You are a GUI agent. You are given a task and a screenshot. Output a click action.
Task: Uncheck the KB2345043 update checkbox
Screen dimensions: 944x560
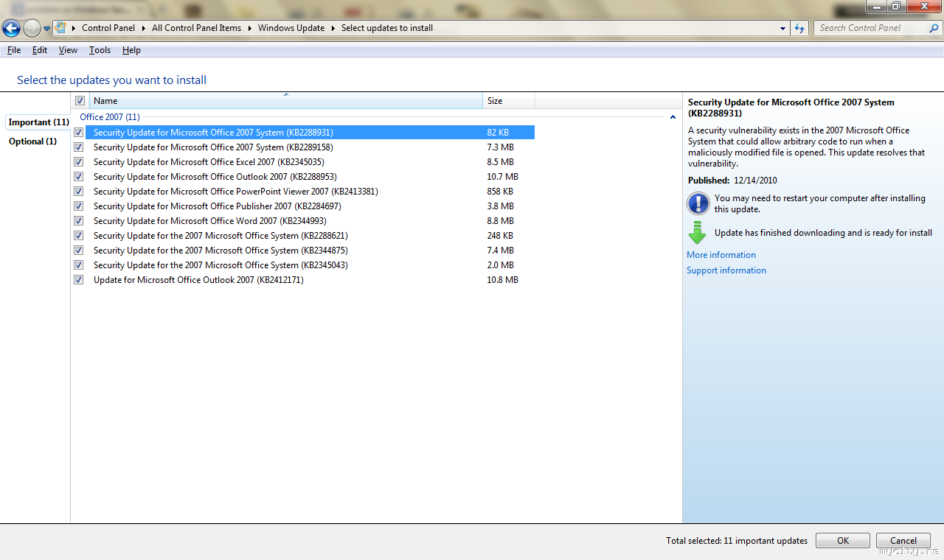pos(79,265)
